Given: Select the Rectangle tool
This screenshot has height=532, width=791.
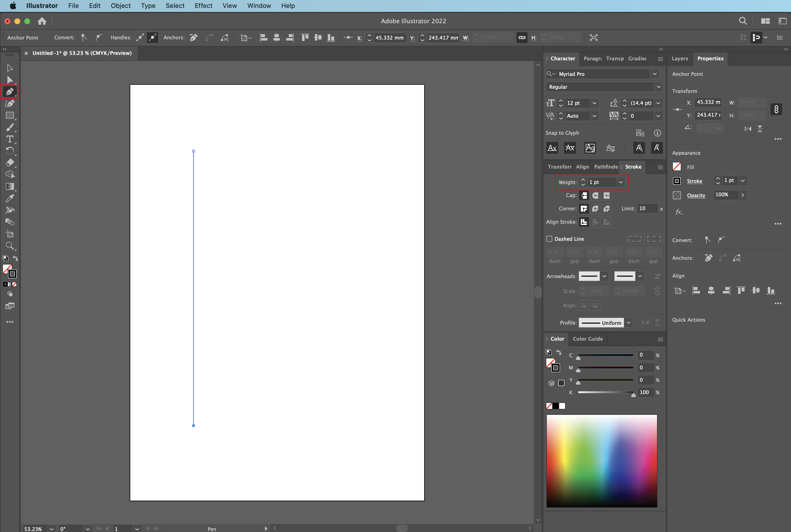Looking at the screenshot, I should tap(10, 115).
